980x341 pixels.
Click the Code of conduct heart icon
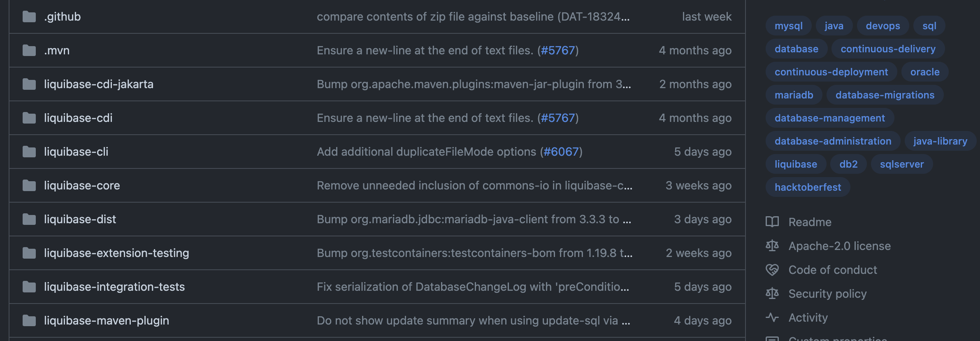pos(772,270)
